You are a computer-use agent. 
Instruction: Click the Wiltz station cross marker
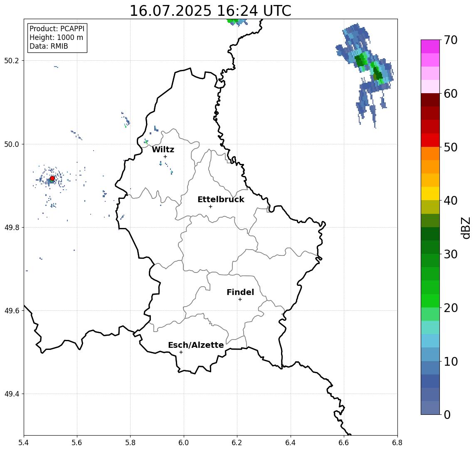click(x=165, y=157)
